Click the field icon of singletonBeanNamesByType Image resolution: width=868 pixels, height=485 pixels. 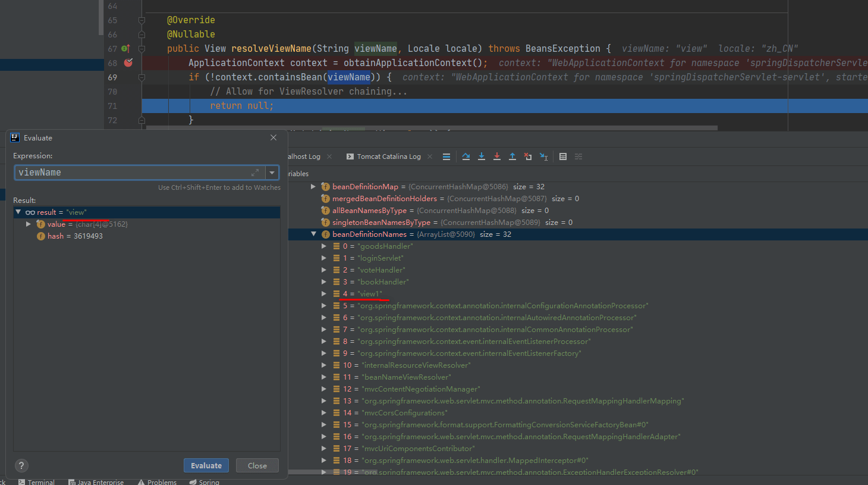(325, 223)
